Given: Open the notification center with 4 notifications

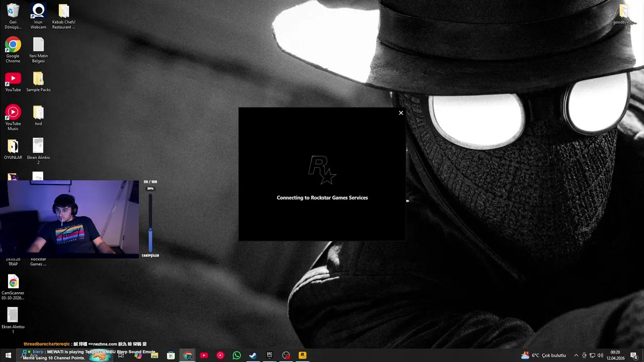Looking at the screenshot, I should [x=634, y=355].
